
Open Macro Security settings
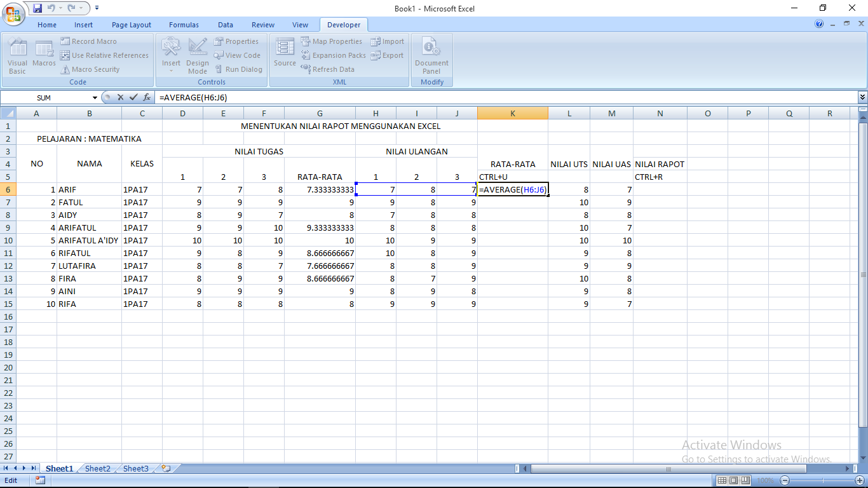(90, 69)
